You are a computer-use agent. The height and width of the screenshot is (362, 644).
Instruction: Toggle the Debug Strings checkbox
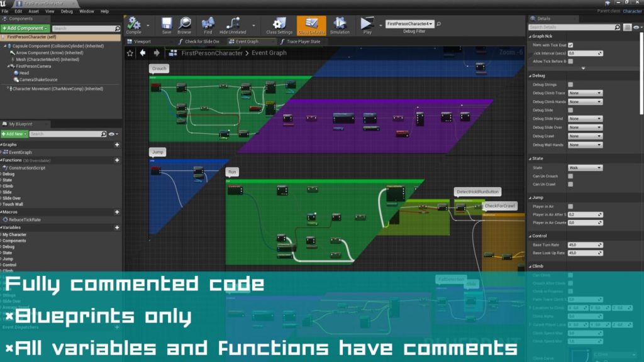point(570,84)
